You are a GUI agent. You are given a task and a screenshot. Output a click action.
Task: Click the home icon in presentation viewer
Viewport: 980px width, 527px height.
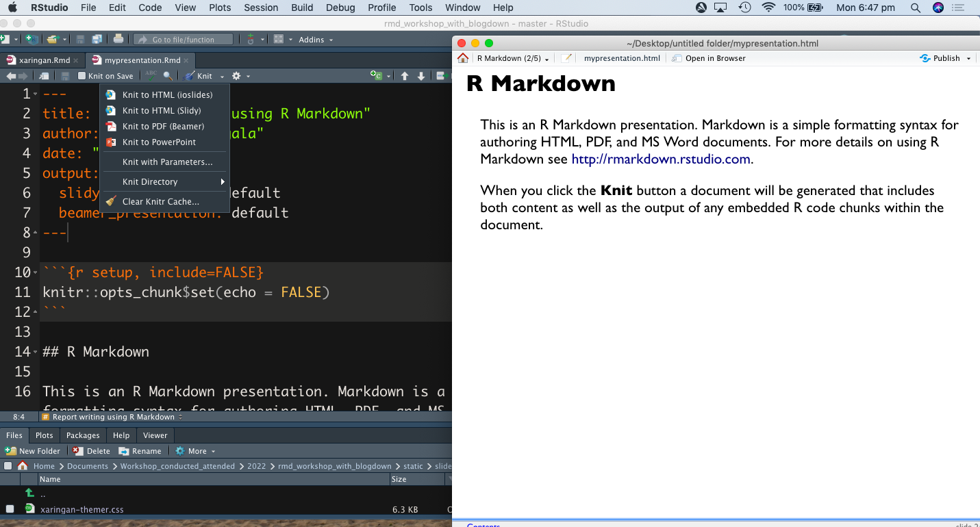[x=463, y=58]
